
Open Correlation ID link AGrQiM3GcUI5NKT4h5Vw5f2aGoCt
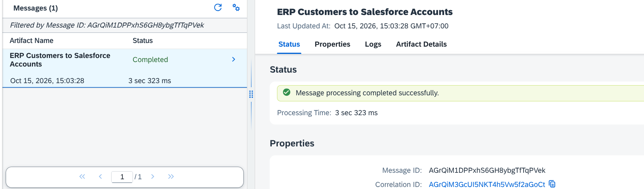pos(487,185)
